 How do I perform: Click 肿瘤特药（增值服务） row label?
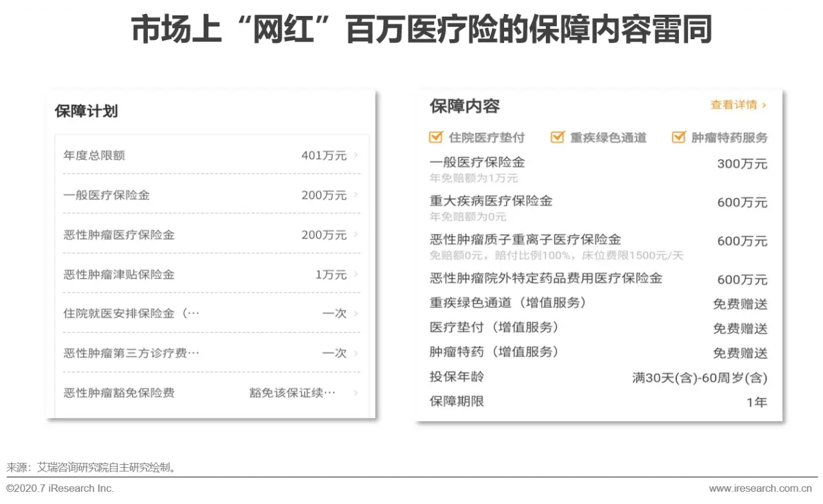494,352
